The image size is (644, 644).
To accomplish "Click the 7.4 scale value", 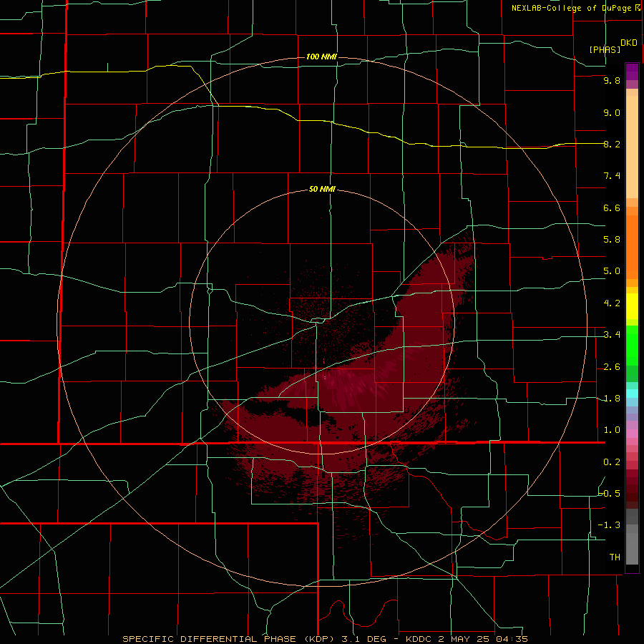I will (612, 176).
